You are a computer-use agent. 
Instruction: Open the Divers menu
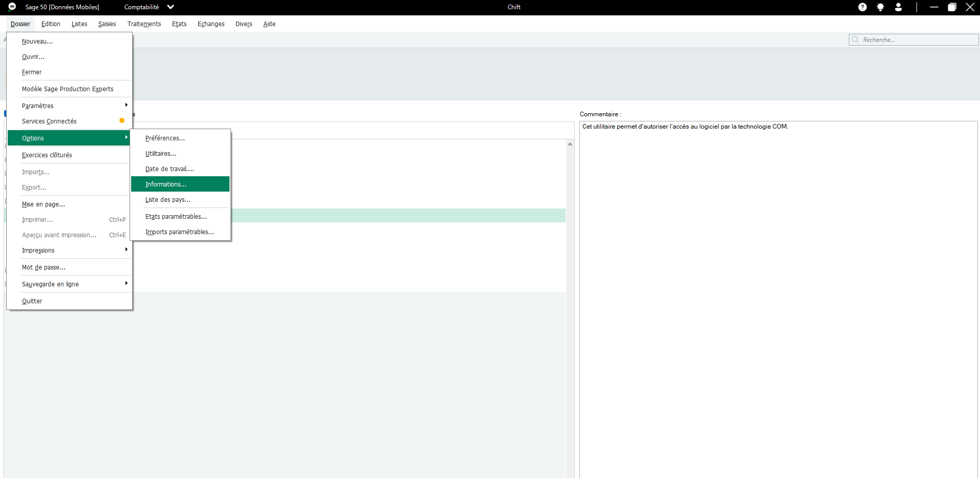(x=244, y=24)
